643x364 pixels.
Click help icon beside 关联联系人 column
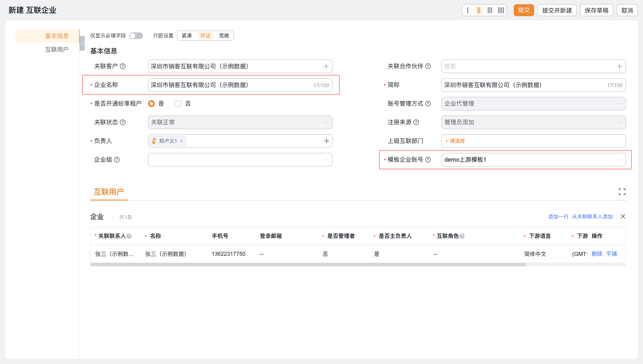tap(129, 236)
